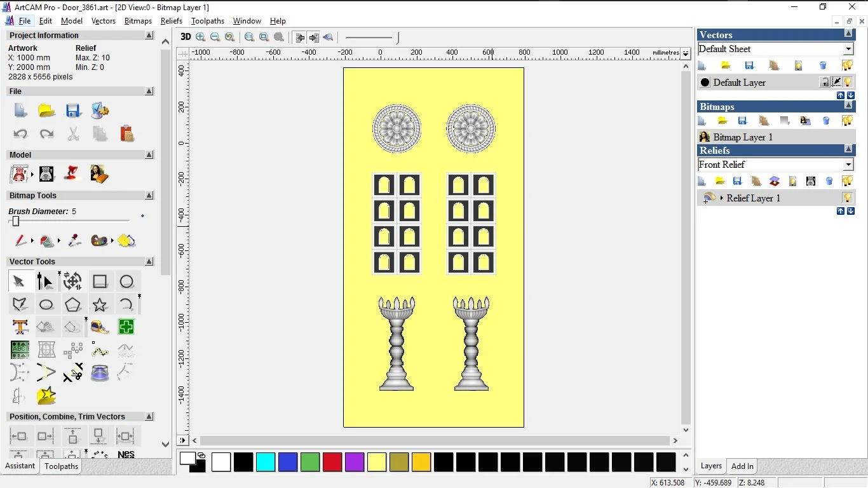
Task: Open the Toolpaths menu
Action: click(x=208, y=21)
